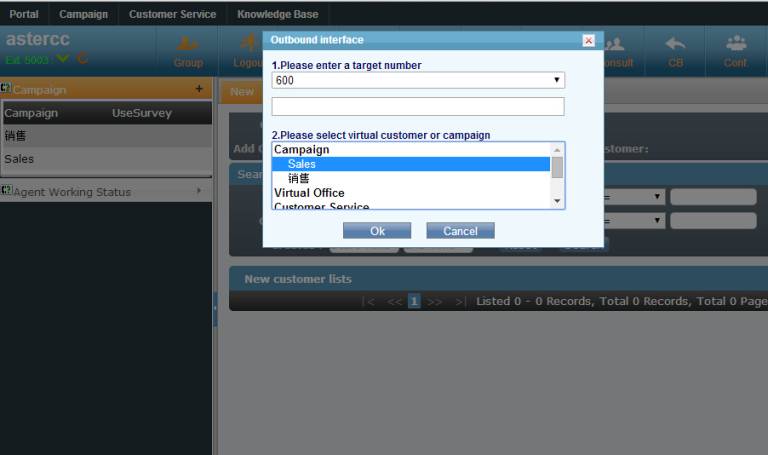This screenshot has width=768, height=455.
Task: Click the CB callback icon
Action: (675, 51)
